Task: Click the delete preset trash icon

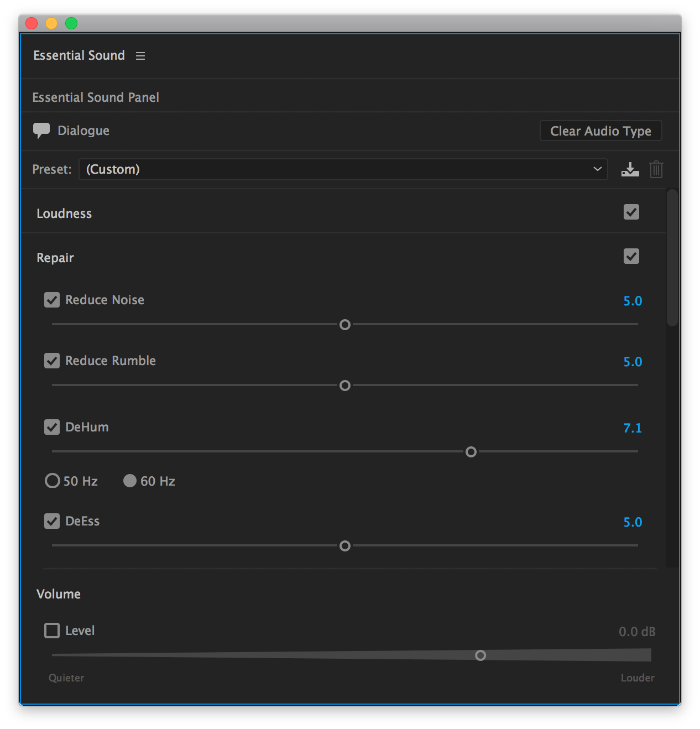Action: pos(656,169)
